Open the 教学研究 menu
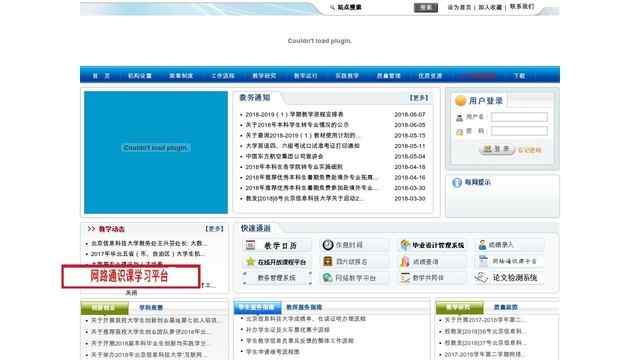This screenshot has height=360, width=640. [264, 76]
